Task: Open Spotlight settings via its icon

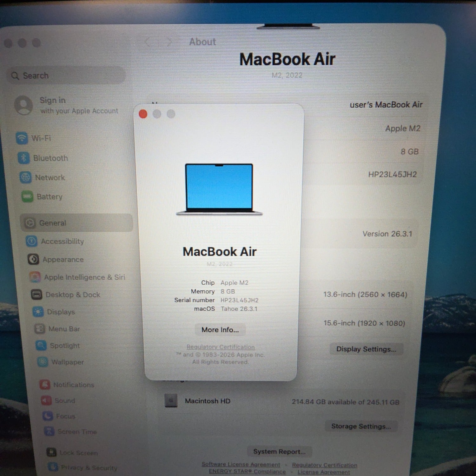Action: [x=41, y=345]
